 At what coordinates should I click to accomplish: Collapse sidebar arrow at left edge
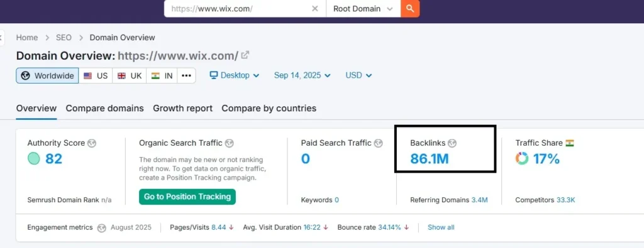coord(1,38)
